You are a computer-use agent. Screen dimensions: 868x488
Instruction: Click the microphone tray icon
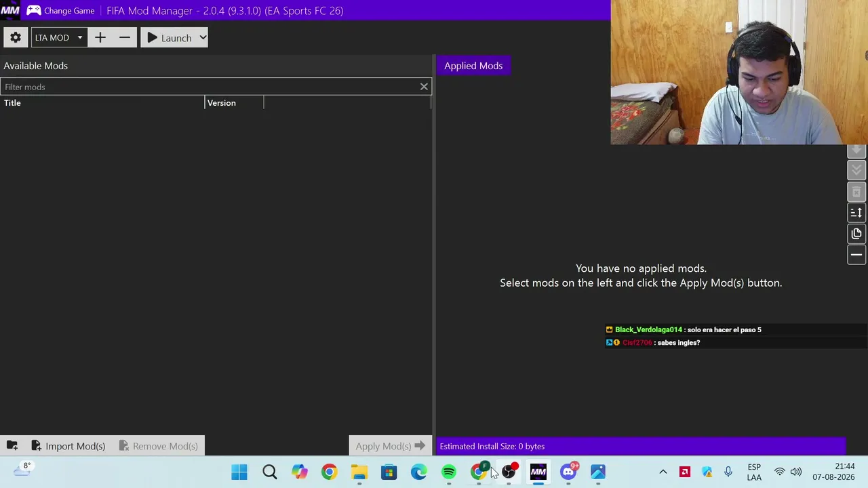728,472
